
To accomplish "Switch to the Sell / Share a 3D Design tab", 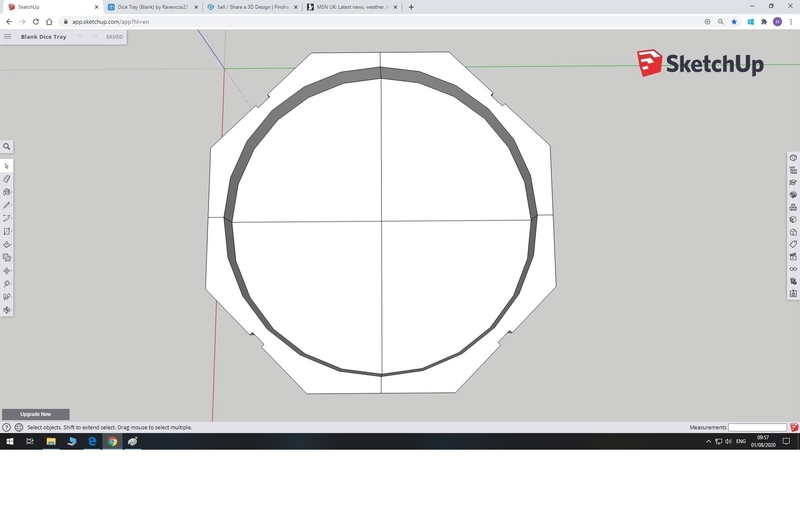I will click(253, 7).
